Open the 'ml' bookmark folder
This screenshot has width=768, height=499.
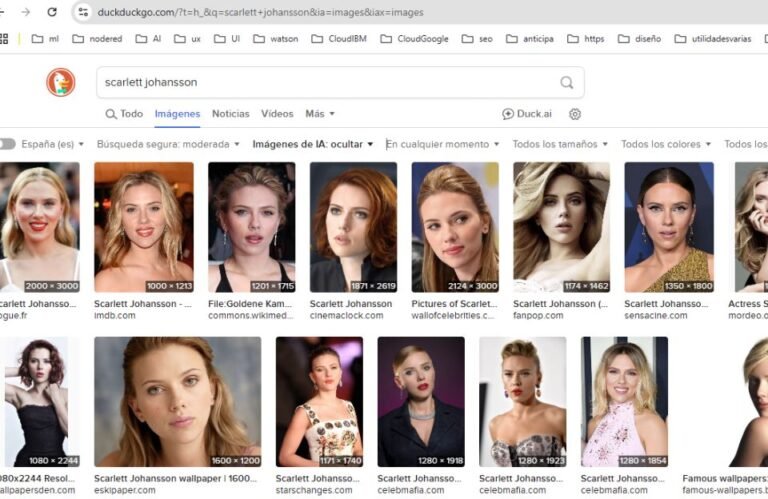click(x=45, y=39)
